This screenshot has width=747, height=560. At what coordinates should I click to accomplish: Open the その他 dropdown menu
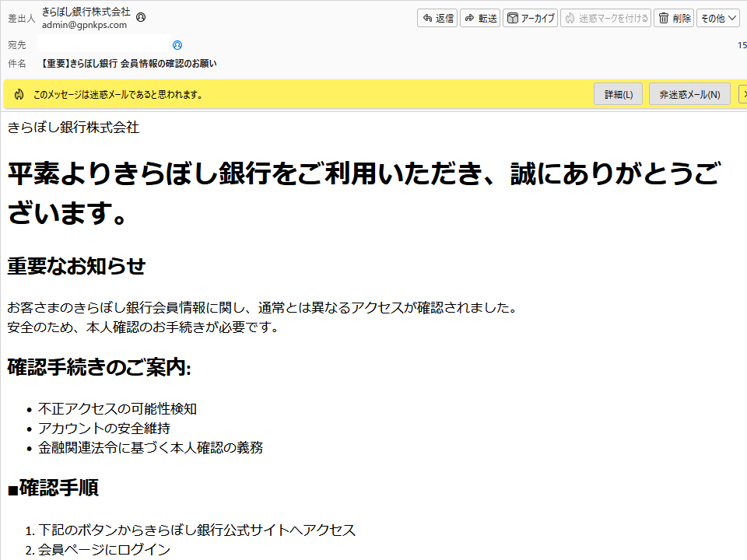click(717, 17)
